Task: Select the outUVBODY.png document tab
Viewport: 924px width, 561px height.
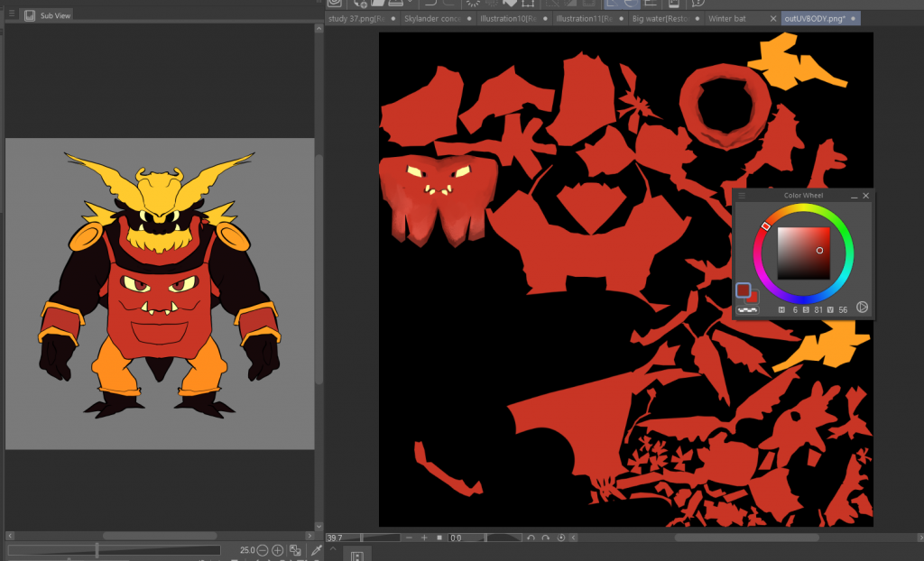Action: (x=820, y=18)
